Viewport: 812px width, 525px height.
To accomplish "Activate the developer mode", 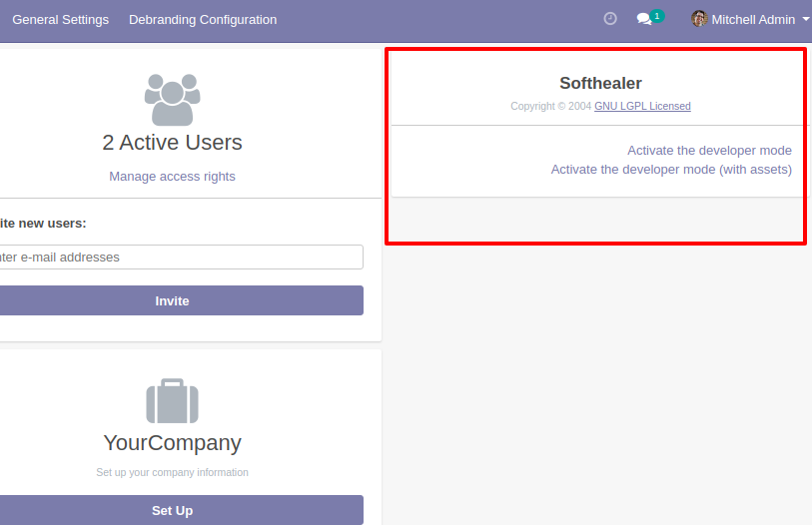I will click(x=709, y=151).
